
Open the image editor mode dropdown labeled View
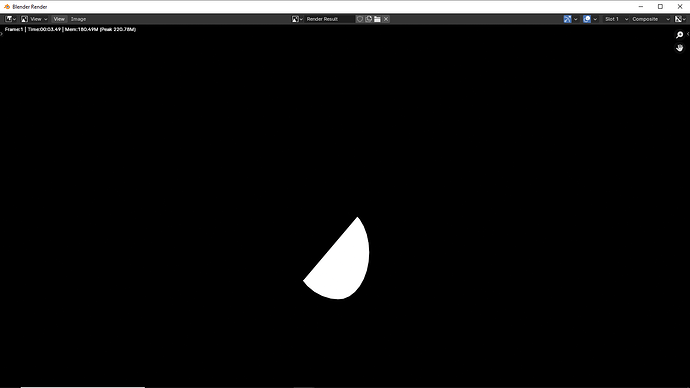(x=34, y=19)
